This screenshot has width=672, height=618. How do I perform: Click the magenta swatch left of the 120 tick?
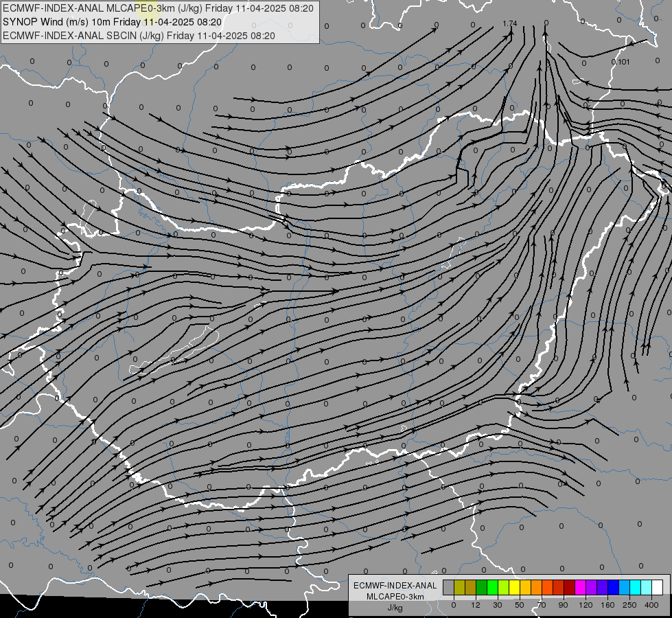click(581, 587)
